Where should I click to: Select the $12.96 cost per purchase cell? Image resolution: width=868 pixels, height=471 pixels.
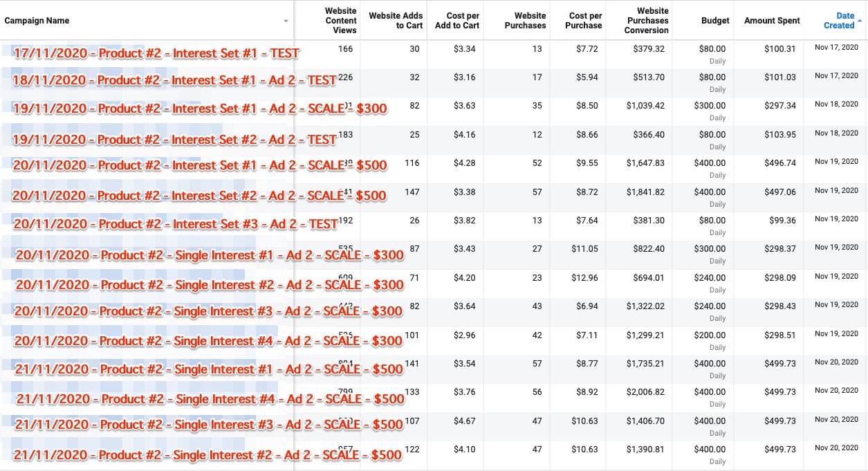tap(584, 277)
